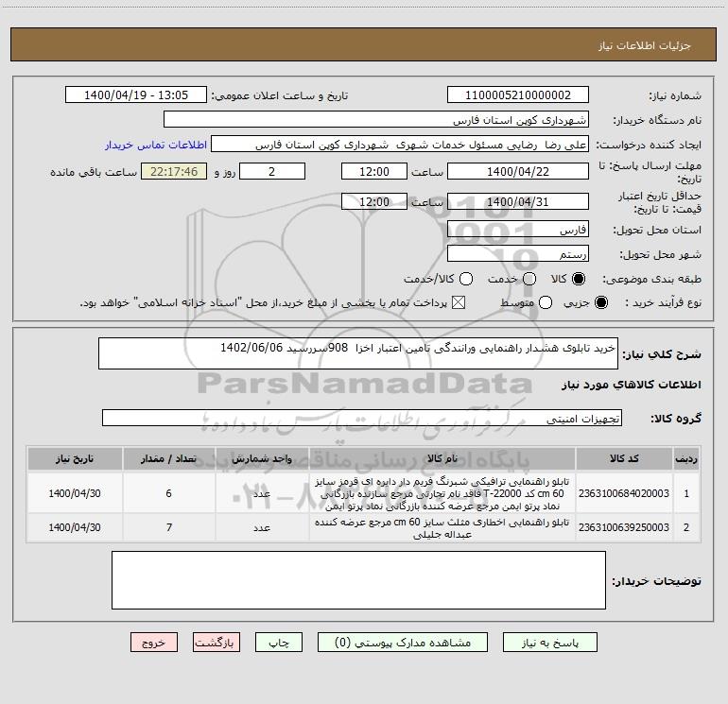Select the کالا radio button
This screenshot has height=704, width=728.
point(579,279)
